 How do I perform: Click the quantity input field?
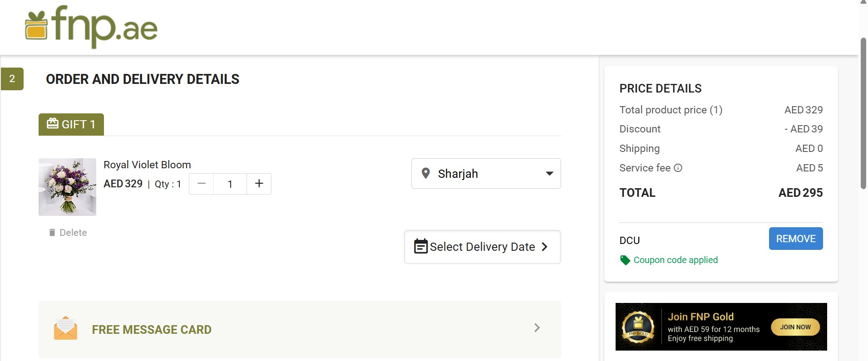click(230, 184)
